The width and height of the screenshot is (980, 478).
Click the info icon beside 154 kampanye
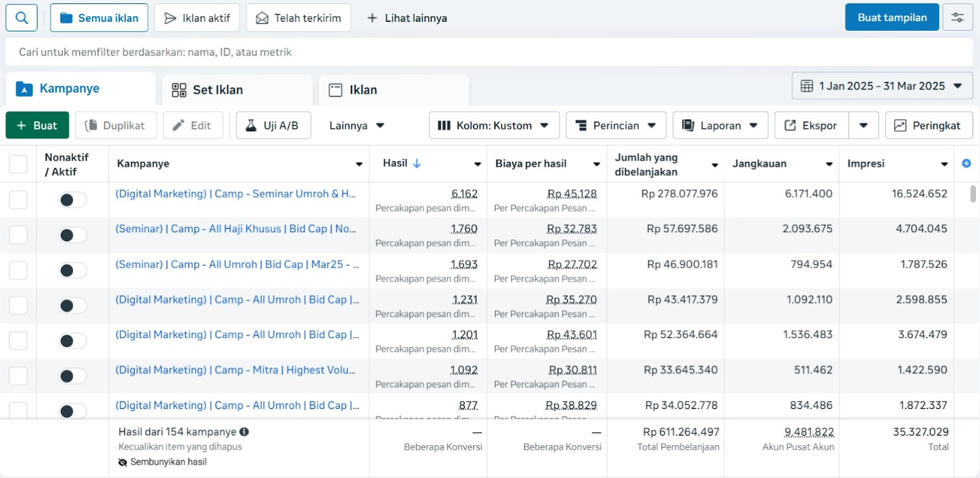pyautogui.click(x=244, y=432)
